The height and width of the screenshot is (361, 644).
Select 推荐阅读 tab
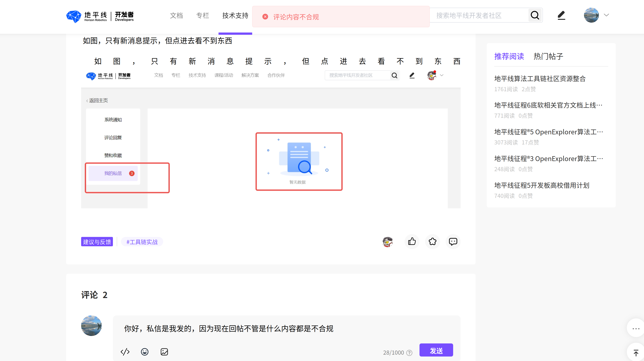point(509,56)
